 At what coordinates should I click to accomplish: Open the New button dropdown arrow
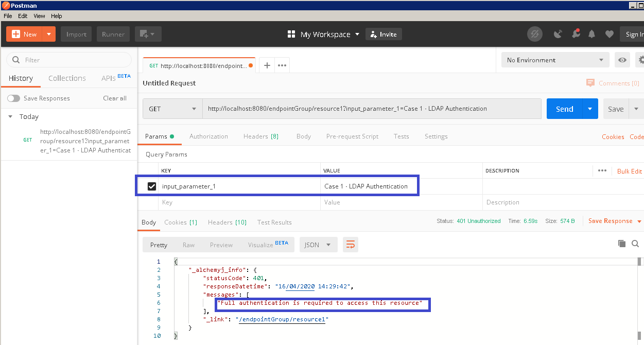point(49,34)
